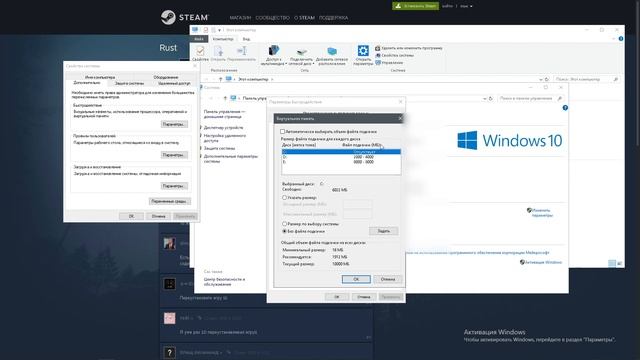Click the Explorer up-arrow navigation icon

[x=220, y=79]
